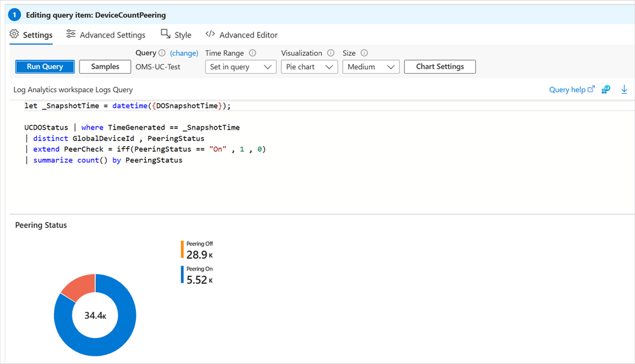This screenshot has width=635, height=364.
Task: Click the Visualization info icon
Action: 331,53
